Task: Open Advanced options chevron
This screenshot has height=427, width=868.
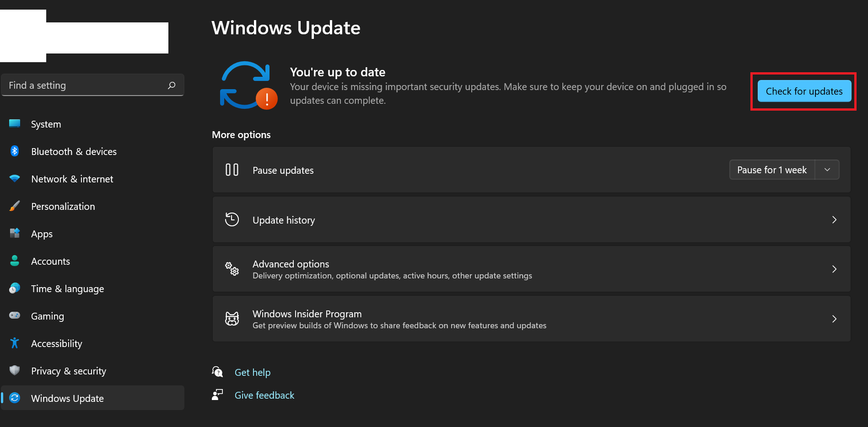Action: [834, 269]
